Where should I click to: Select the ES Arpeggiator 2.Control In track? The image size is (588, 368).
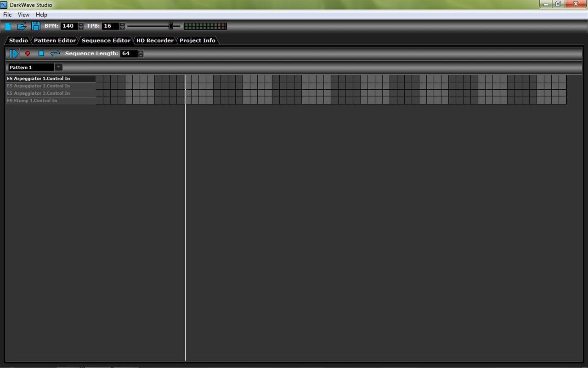coord(51,86)
